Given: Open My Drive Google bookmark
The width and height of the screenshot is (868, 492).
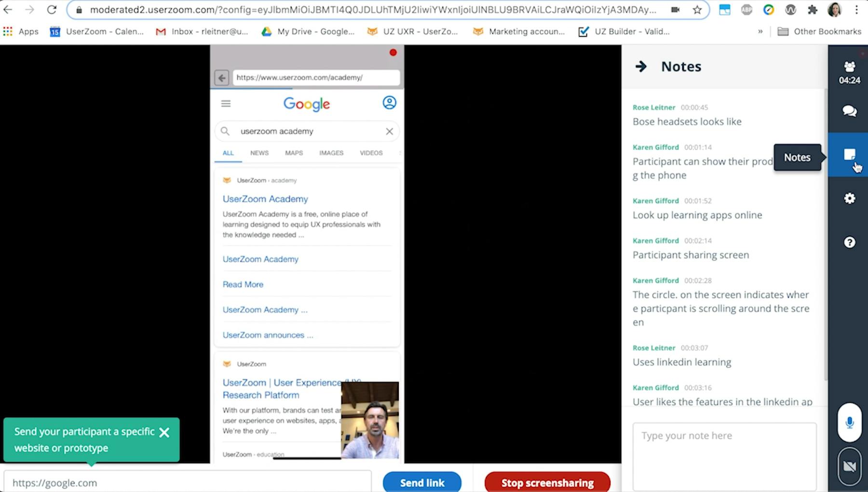Looking at the screenshot, I should 308,31.
